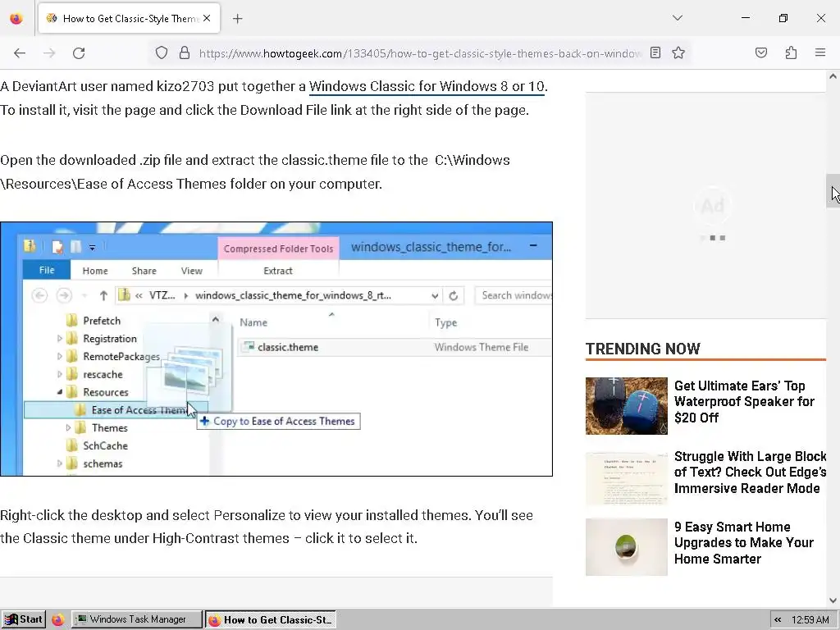
Task: Click the page scrollbar up arrow
Action: [833, 76]
